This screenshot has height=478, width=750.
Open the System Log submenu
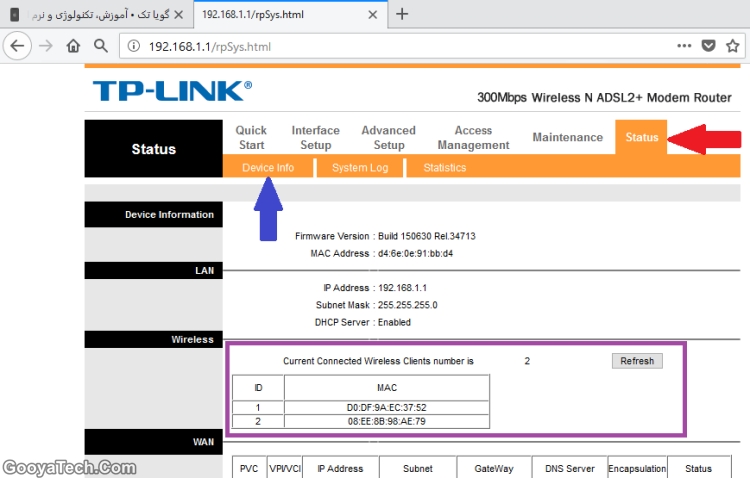(360, 167)
